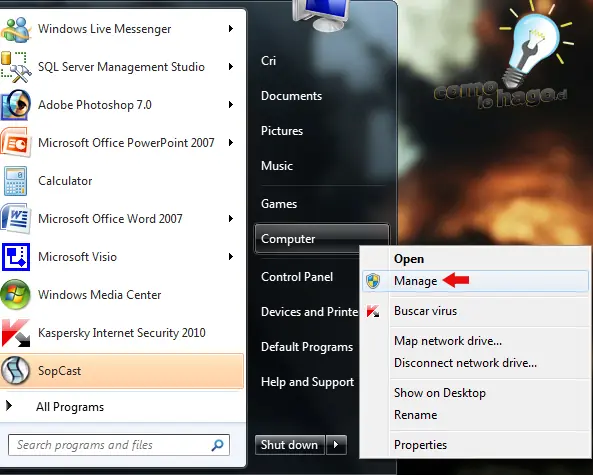Click the Microsoft Visio icon
Screen dimensions: 593x475
16,257
